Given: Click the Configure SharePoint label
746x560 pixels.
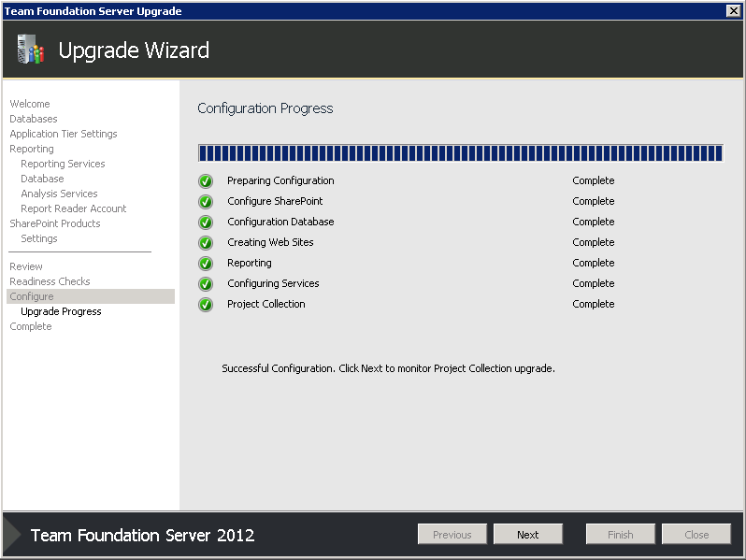Looking at the screenshot, I should [x=275, y=201].
